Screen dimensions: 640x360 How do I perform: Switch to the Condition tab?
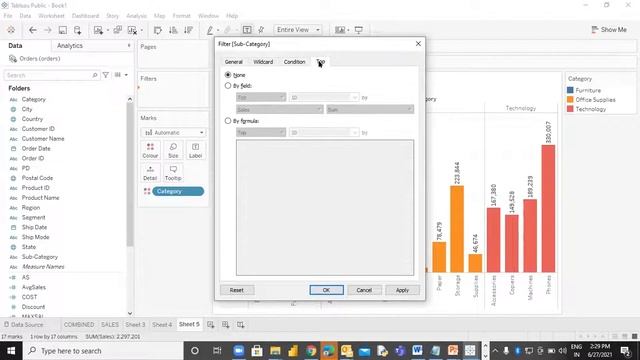[294, 62]
